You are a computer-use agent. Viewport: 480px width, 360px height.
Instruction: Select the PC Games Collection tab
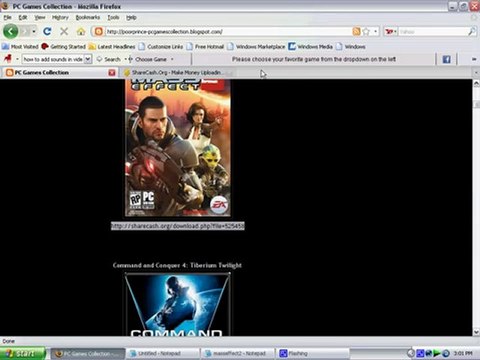pyautogui.click(x=59, y=72)
